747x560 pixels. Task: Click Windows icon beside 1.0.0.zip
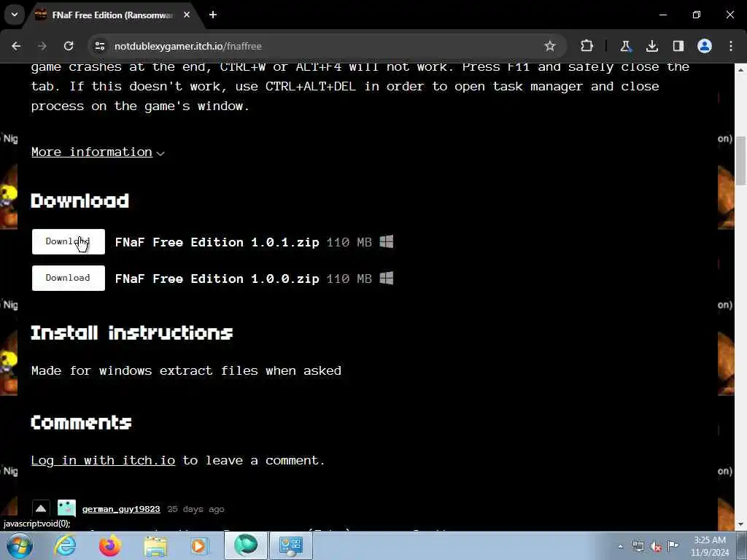(x=387, y=278)
